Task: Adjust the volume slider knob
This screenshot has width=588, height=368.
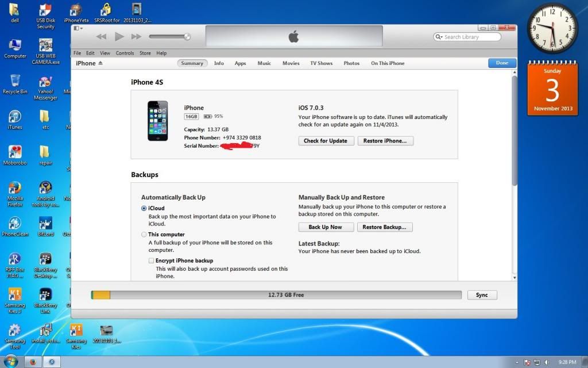Action: [187, 37]
